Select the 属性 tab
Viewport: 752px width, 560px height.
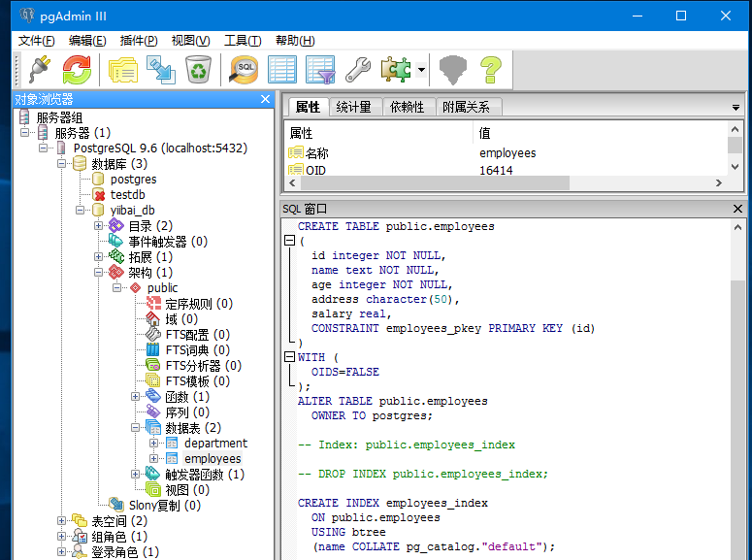[x=308, y=107]
